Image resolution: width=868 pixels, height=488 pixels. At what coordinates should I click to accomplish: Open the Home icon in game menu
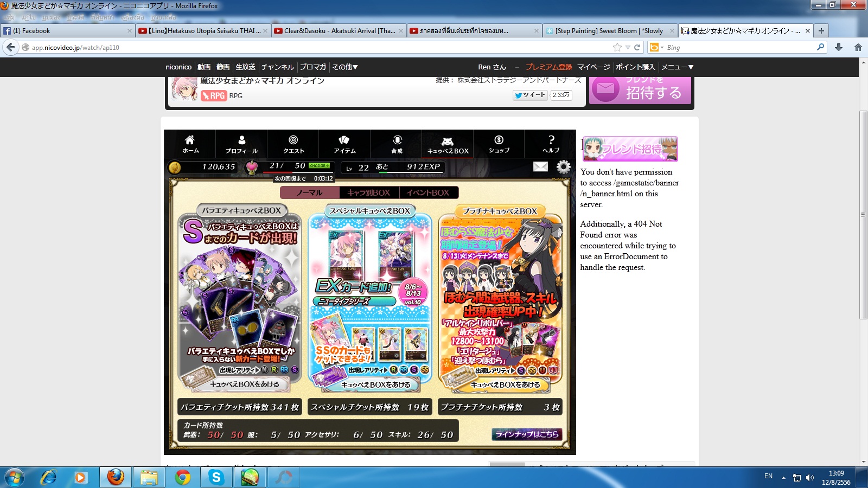pyautogui.click(x=190, y=144)
